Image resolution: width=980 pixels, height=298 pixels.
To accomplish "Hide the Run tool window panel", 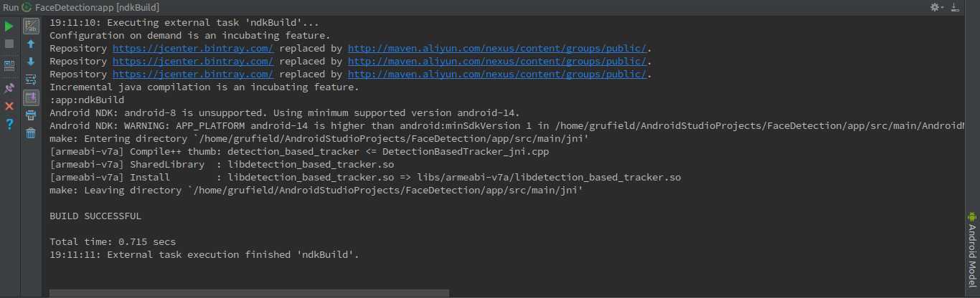I will pos(955,6).
